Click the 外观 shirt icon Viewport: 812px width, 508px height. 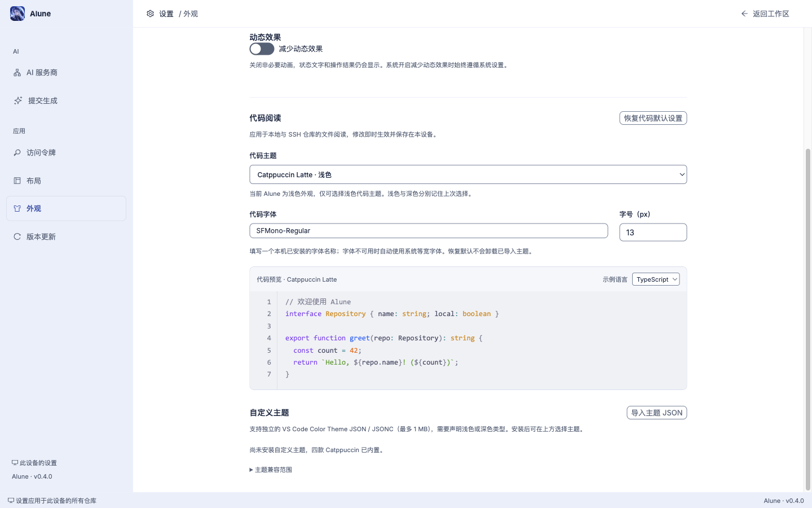(x=17, y=208)
